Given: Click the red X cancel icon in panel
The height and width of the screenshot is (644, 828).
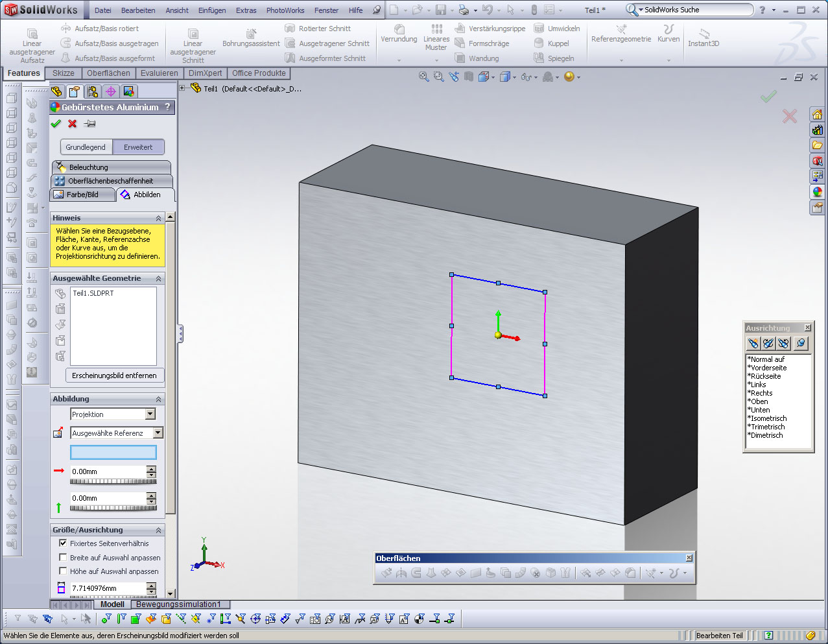Looking at the screenshot, I should tap(73, 124).
